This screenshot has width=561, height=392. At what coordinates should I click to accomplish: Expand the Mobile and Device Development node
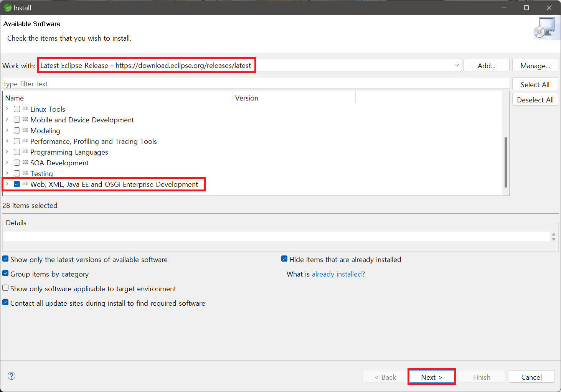[x=7, y=120]
